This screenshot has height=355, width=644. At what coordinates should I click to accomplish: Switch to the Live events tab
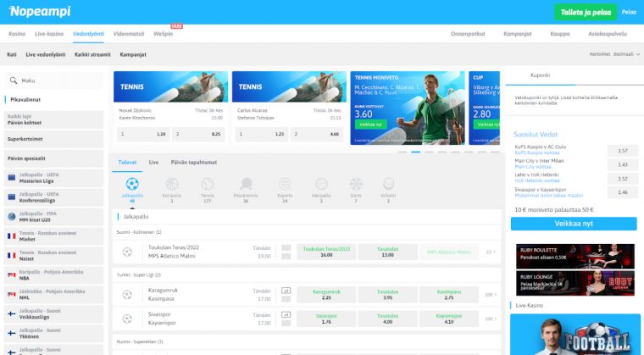pos(153,163)
